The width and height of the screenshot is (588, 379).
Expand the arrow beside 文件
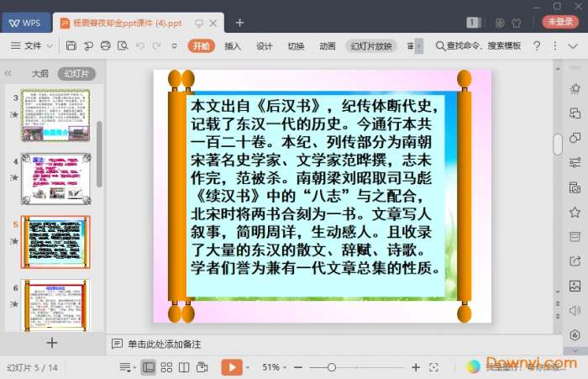pos(50,46)
